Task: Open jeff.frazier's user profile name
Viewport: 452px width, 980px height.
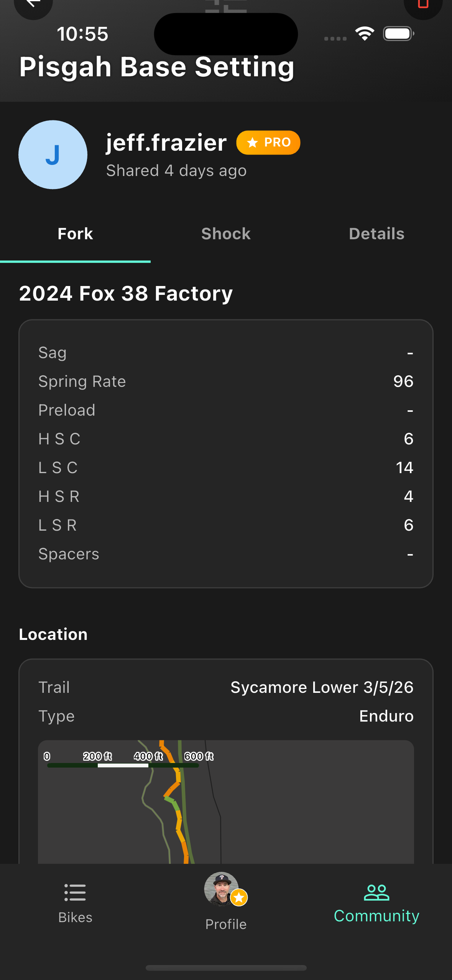Action: tap(166, 143)
